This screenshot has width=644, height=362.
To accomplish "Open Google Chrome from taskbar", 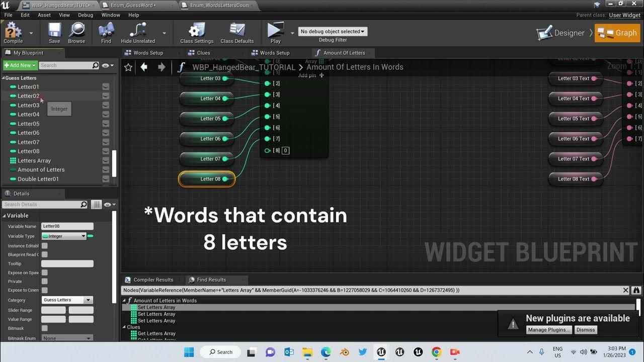I will tap(436, 352).
